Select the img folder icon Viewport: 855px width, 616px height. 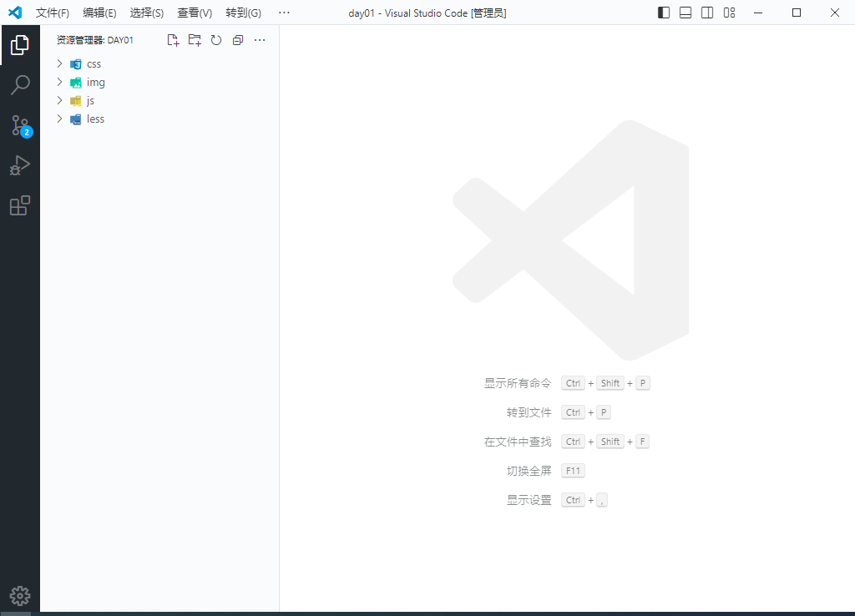coord(76,83)
